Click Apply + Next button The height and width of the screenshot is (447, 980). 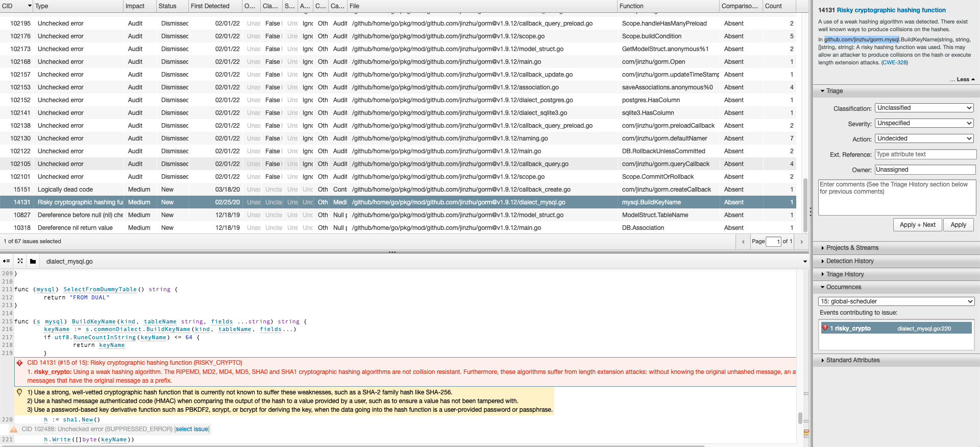917,225
